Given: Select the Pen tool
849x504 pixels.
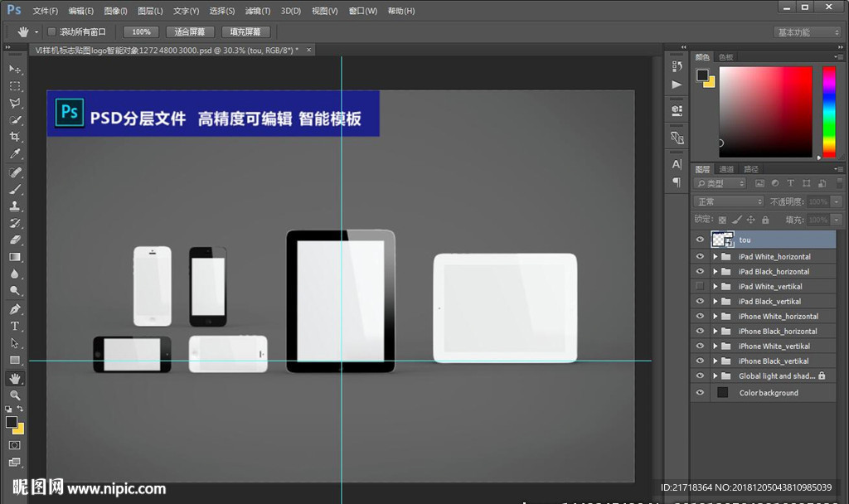Looking at the screenshot, I should point(15,309).
